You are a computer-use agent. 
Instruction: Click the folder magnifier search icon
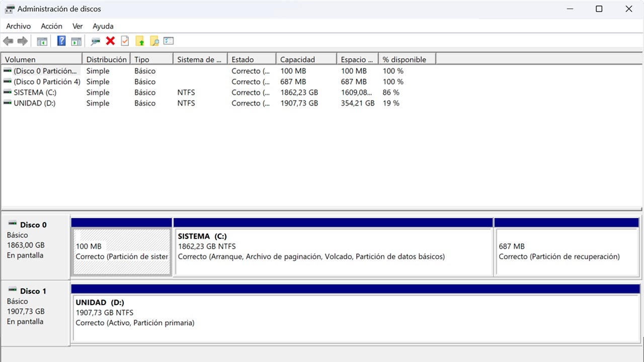(154, 41)
